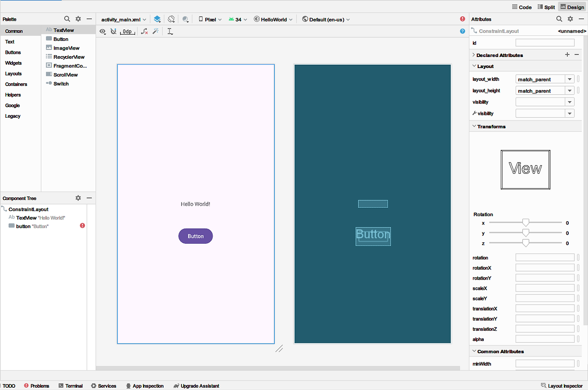Collapse Common Attributes section

(474, 351)
